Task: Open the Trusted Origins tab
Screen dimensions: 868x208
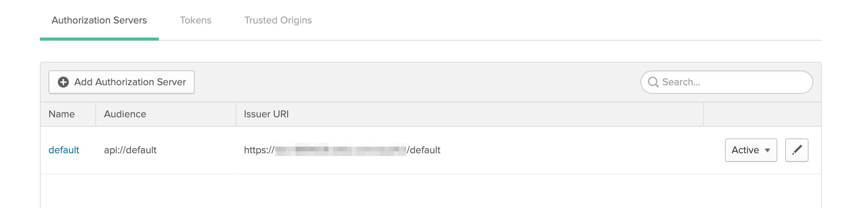Action: (278, 20)
